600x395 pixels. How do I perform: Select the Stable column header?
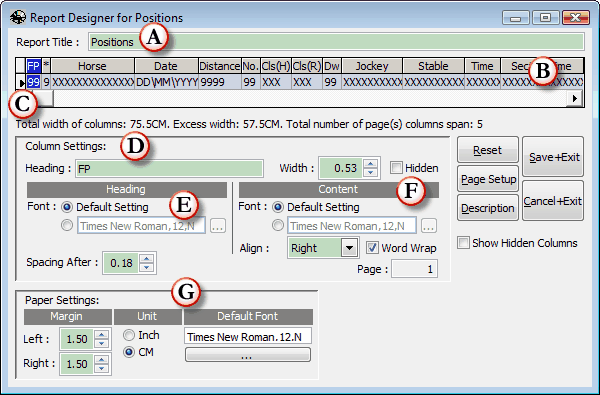tap(433, 66)
